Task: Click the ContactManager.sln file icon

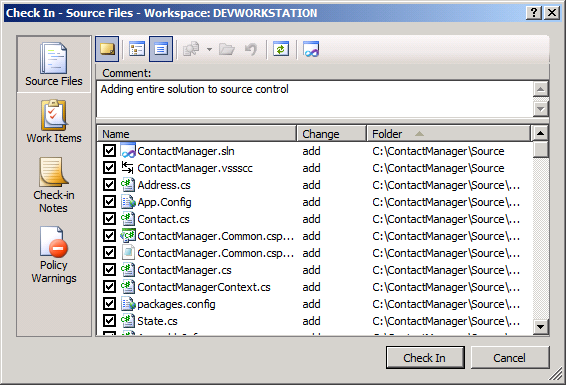Action: point(128,151)
